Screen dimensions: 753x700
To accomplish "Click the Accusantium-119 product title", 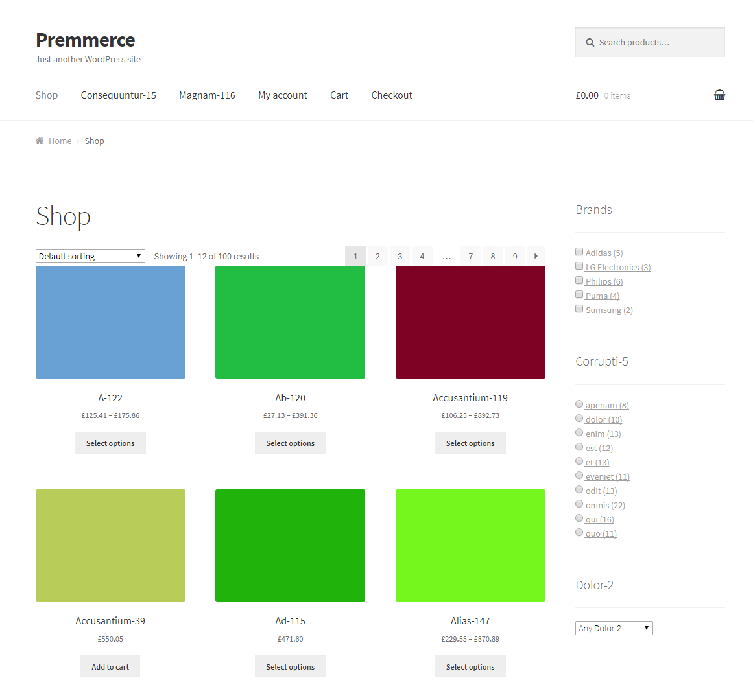I will tap(470, 398).
